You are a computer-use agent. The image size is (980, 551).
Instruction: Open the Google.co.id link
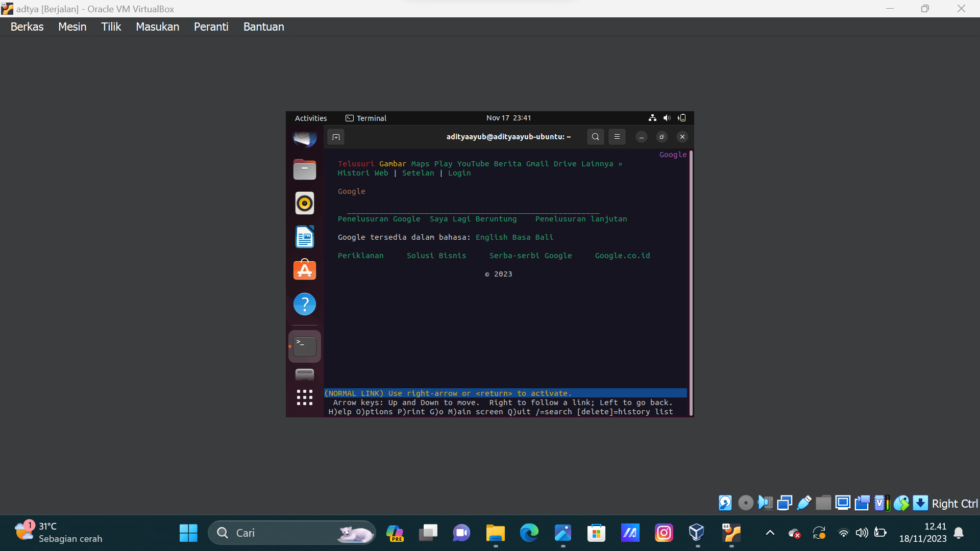(x=622, y=256)
